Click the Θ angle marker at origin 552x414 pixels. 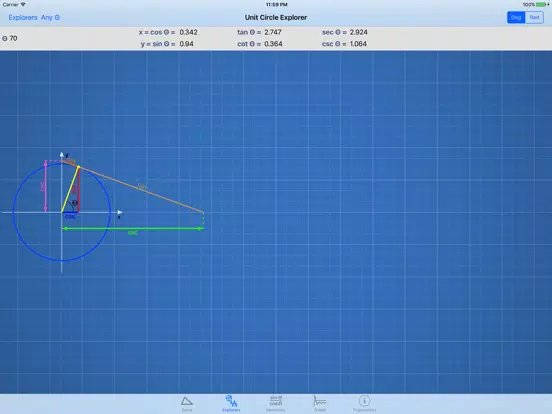point(75,203)
